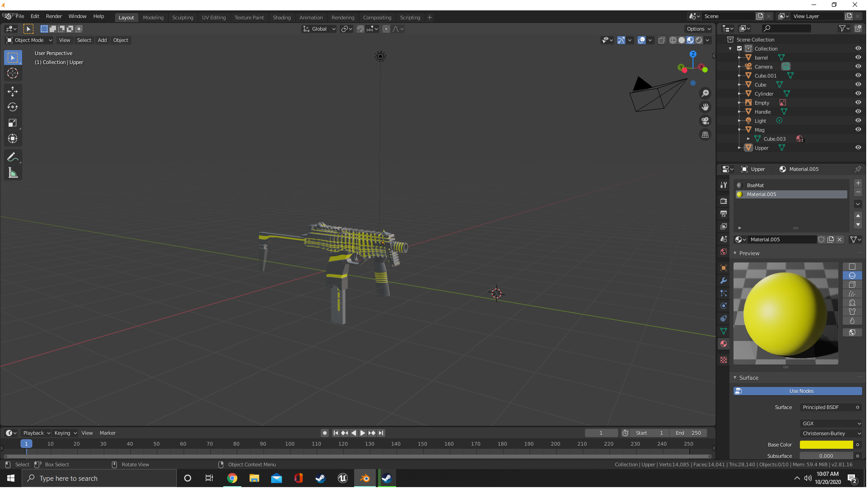Pick the Annotate tool

(13, 157)
